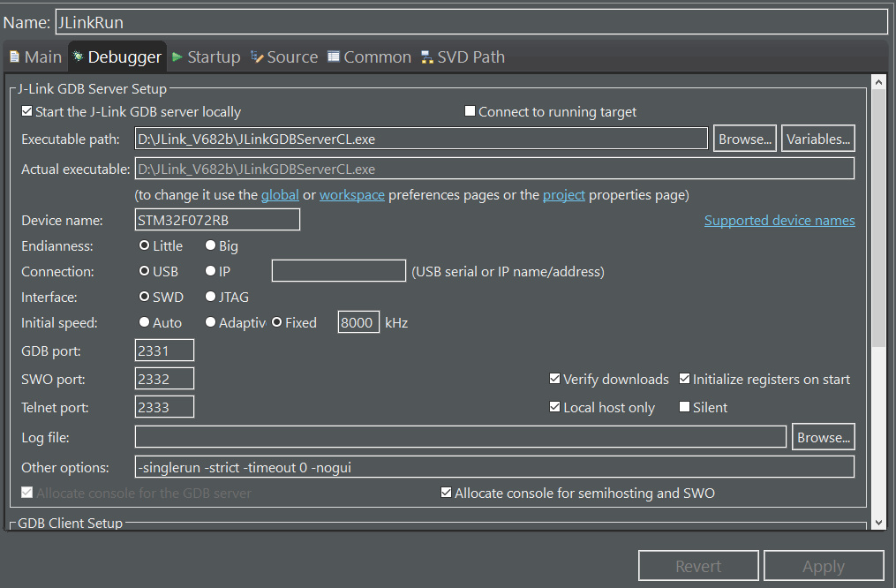Click the Log file input field
896x588 pixels.
point(461,437)
